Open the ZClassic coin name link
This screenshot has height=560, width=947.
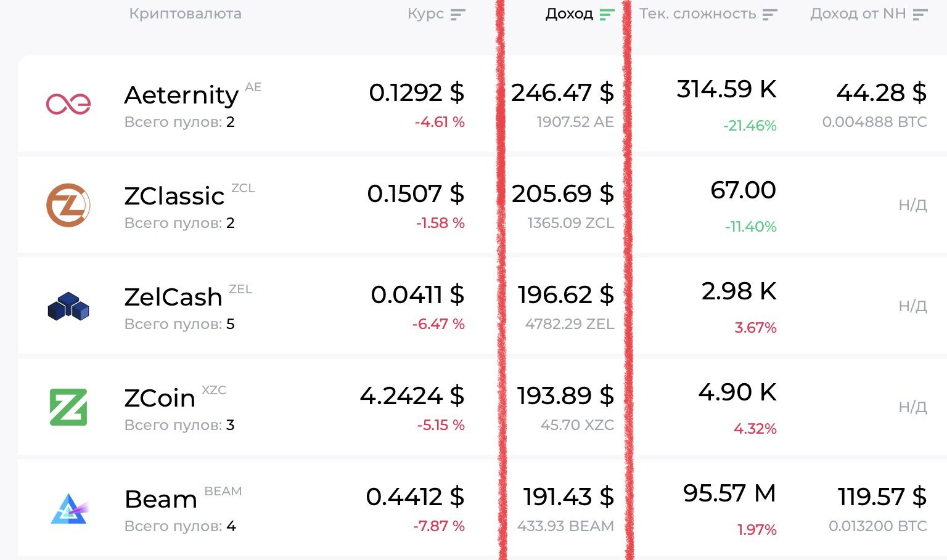[x=174, y=196]
